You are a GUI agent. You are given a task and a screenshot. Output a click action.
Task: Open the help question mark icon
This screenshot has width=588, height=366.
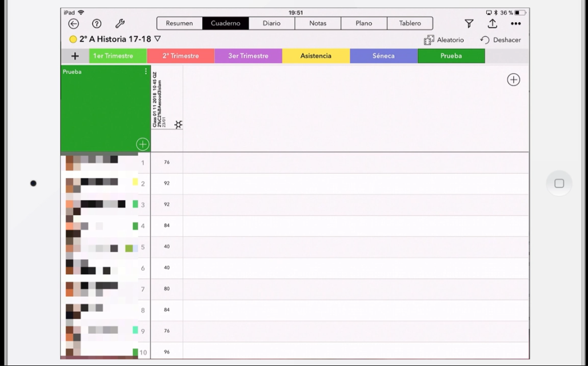97,23
